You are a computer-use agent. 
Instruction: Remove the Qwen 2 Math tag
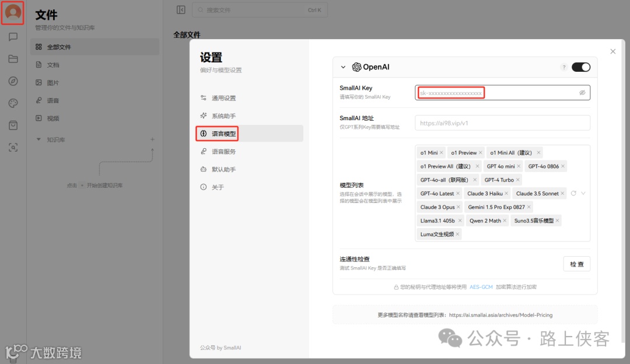tap(505, 220)
